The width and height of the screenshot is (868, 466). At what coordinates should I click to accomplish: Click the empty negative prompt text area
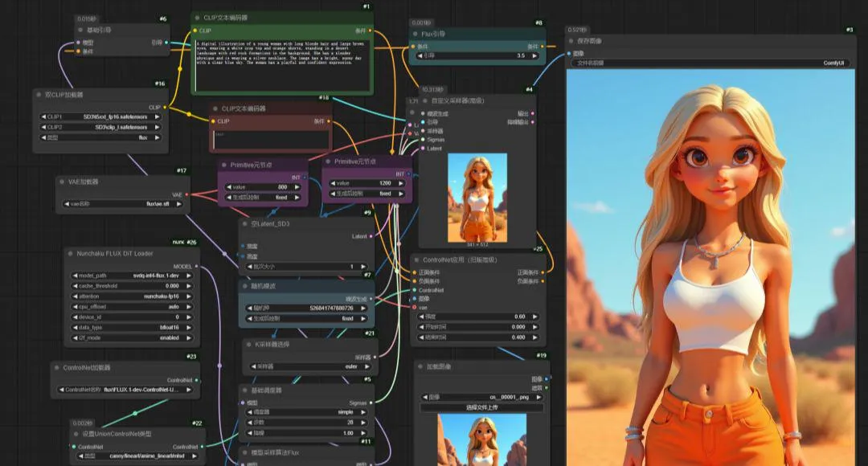point(270,140)
